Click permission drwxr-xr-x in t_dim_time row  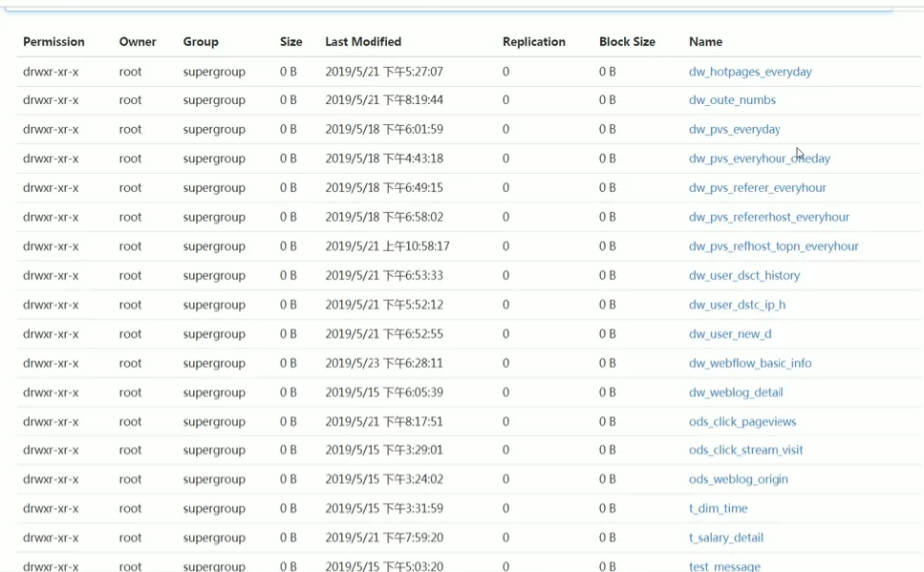[x=51, y=508]
